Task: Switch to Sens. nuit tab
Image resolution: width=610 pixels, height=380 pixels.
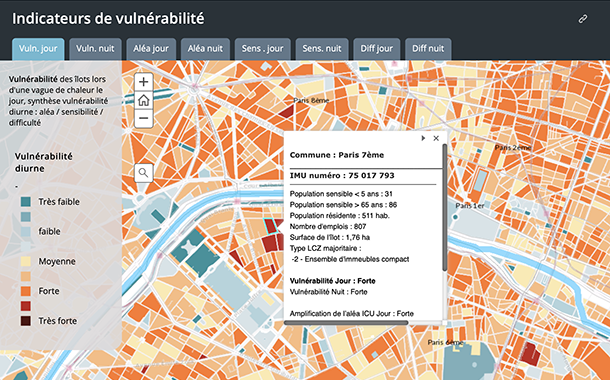Action: pyautogui.click(x=322, y=49)
